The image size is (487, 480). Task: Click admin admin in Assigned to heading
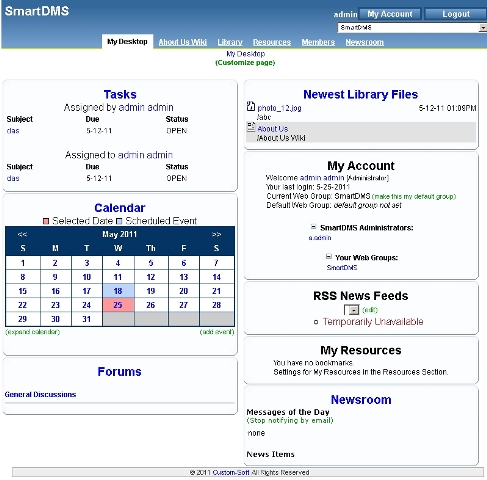click(145, 155)
